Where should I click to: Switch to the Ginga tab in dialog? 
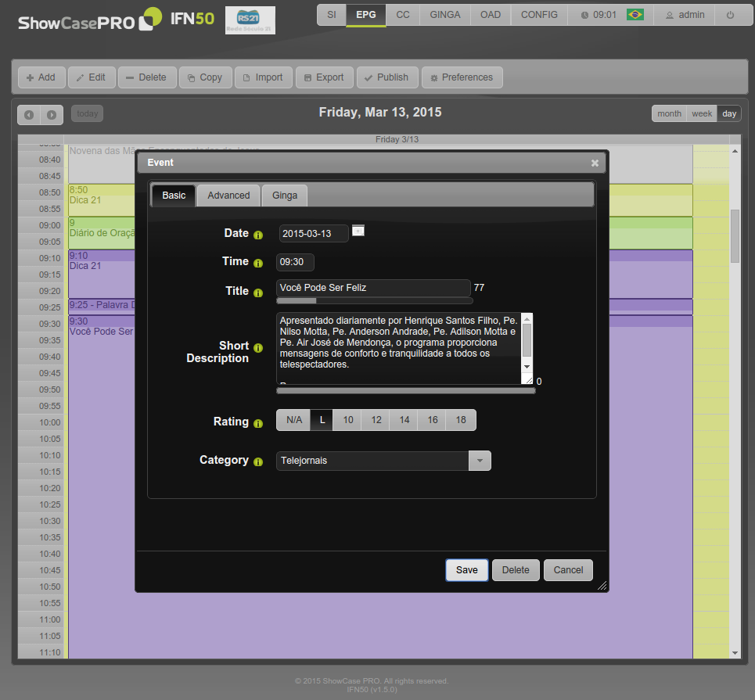pos(285,196)
